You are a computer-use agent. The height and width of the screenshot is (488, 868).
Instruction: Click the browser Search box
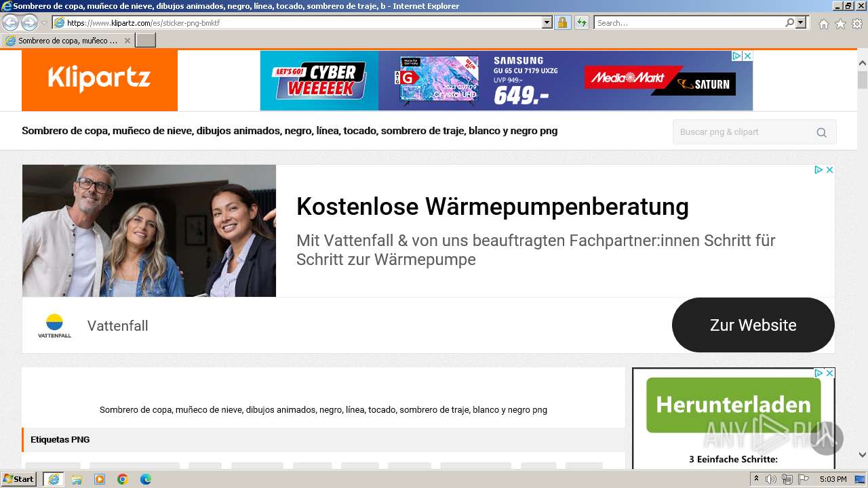point(688,23)
